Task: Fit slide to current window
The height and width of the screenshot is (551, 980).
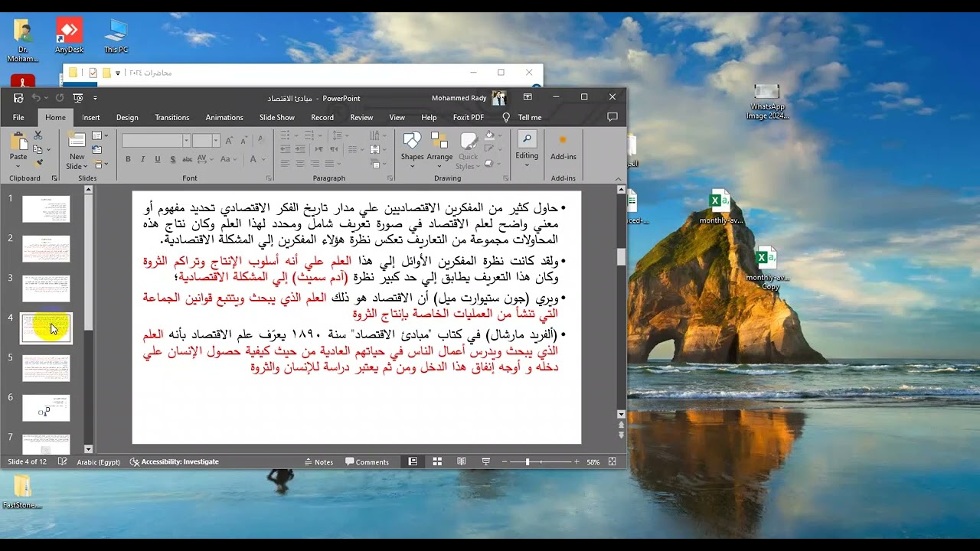Action: click(x=612, y=461)
